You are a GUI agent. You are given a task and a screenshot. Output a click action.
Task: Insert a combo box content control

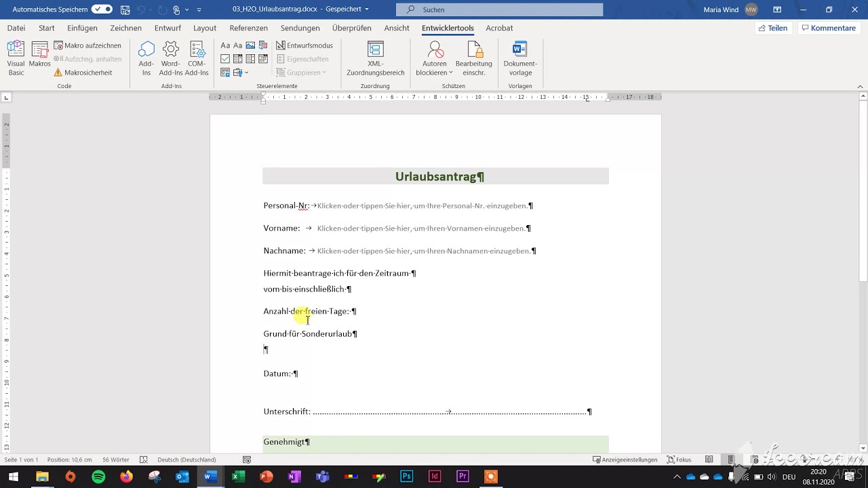(x=237, y=59)
